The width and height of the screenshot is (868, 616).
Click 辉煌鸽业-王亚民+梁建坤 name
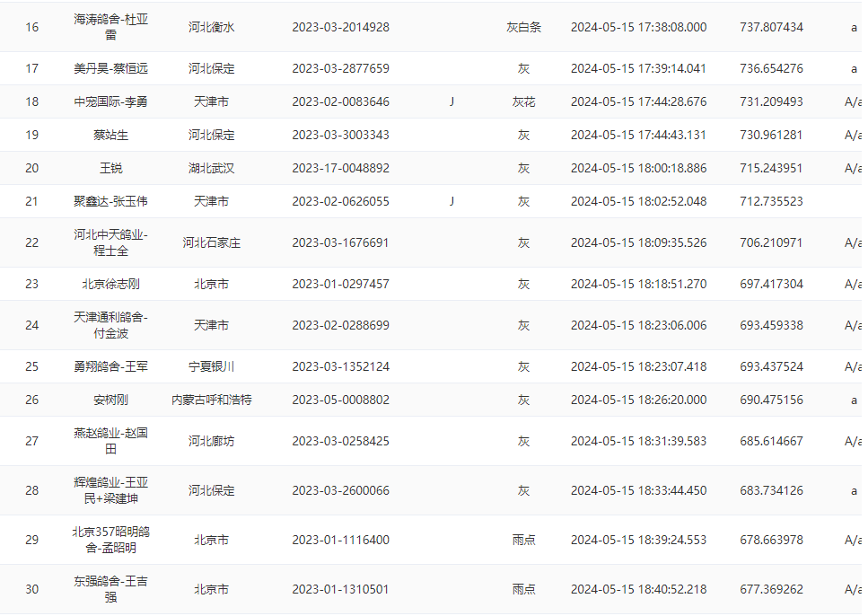pyautogui.click(x=111, y=490)
